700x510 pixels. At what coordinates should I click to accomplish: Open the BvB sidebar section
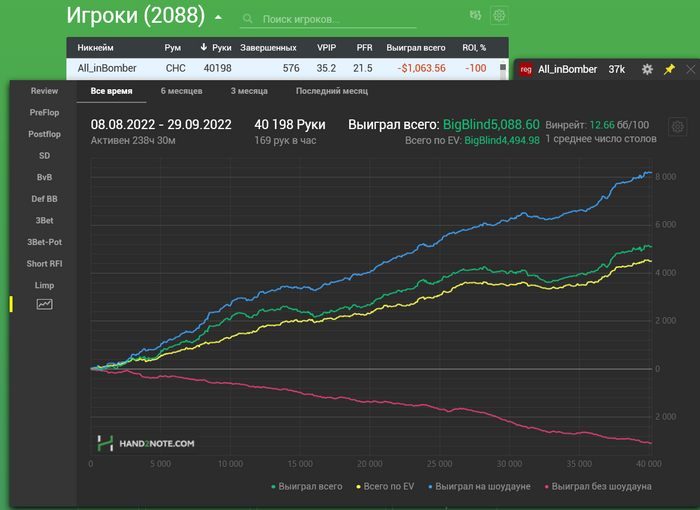[x=44, y=177]
